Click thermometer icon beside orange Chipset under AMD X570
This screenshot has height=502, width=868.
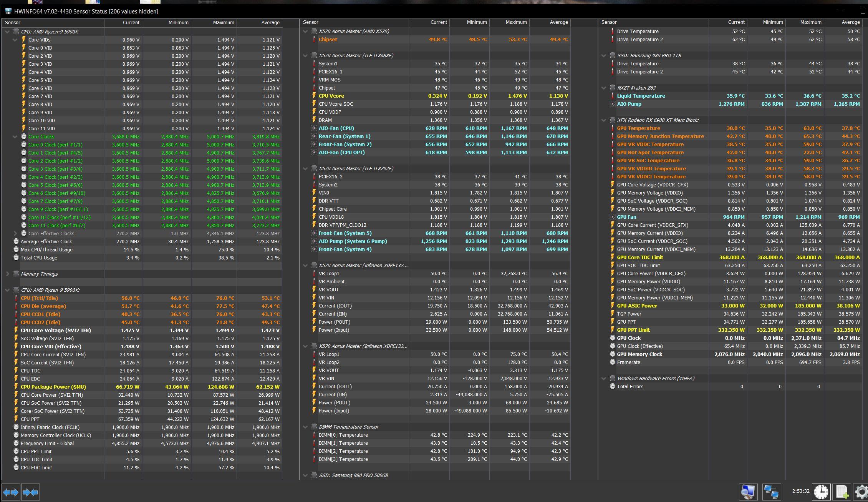click(x=314, y=39)
